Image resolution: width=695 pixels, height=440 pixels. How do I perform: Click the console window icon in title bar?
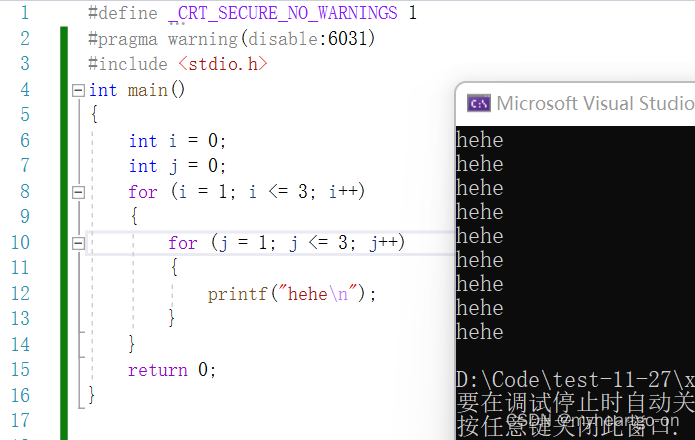coord(478,103)
